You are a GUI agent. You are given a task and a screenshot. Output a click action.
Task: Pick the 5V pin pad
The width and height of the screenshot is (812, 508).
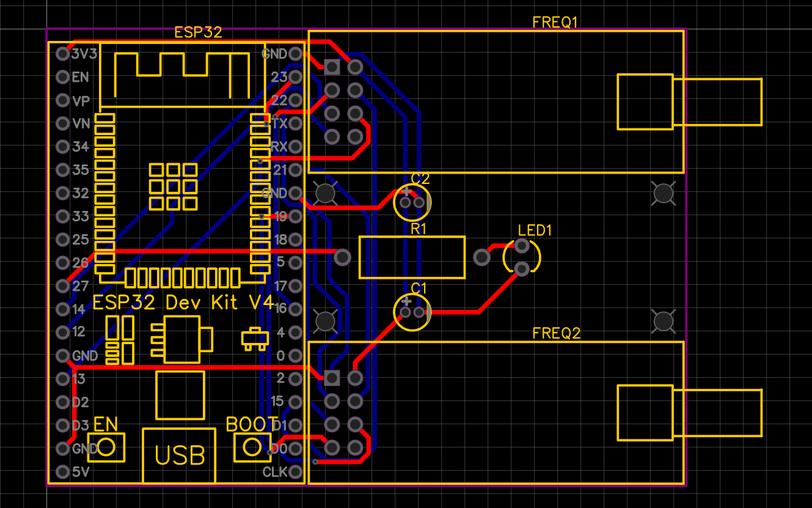(x=62, y=472)
